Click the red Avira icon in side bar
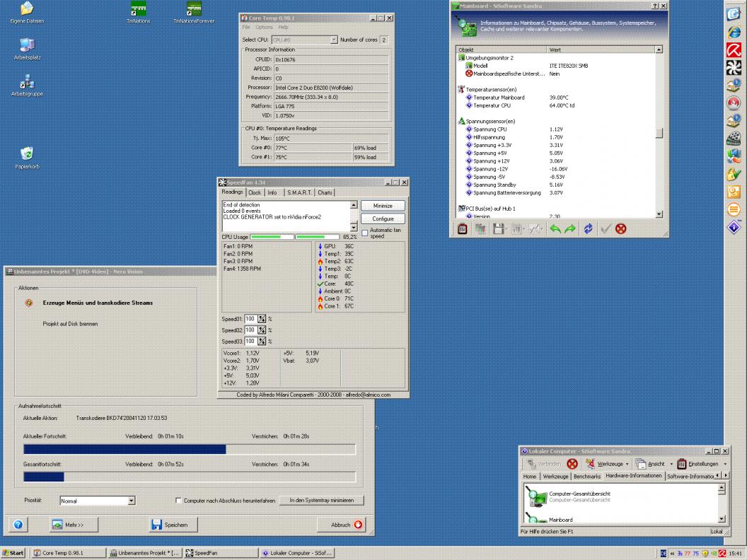Screen dimensions: 747x560 point(734,49)
